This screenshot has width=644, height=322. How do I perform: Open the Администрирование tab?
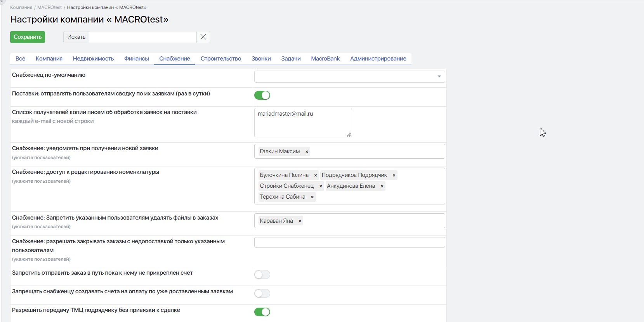pyautogui.click(x=378, y=59)
